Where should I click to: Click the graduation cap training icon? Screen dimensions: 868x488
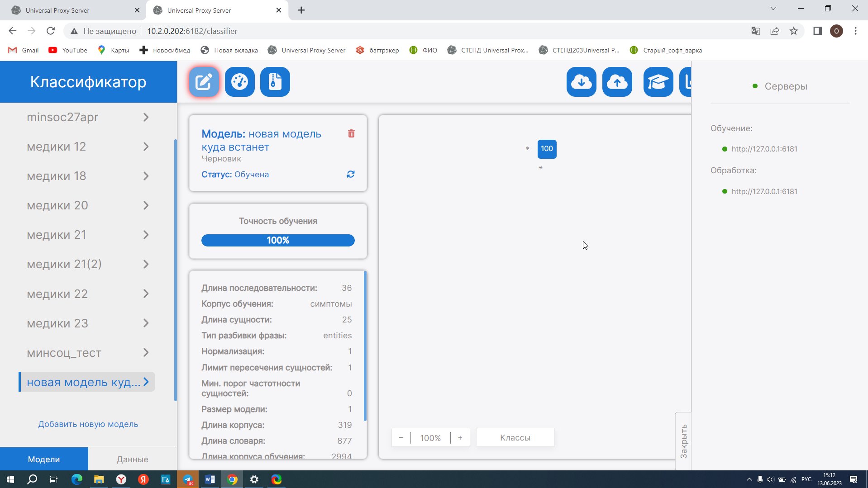coord(658,82)
